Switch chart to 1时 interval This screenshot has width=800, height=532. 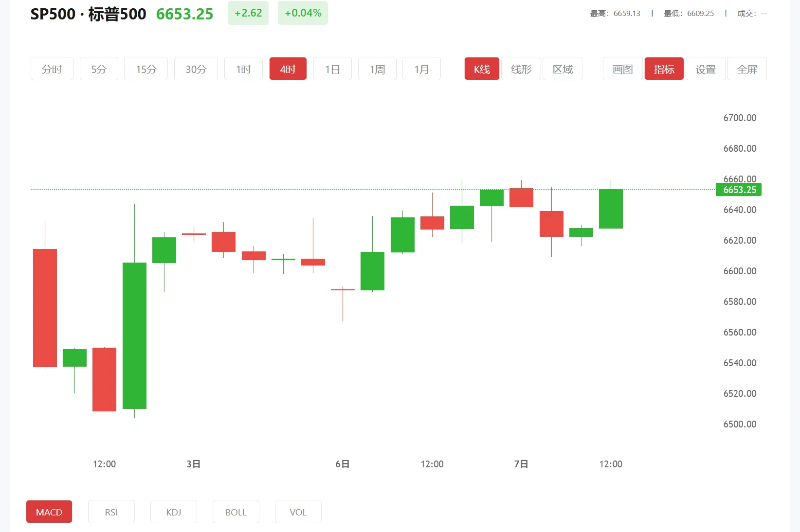243,69
